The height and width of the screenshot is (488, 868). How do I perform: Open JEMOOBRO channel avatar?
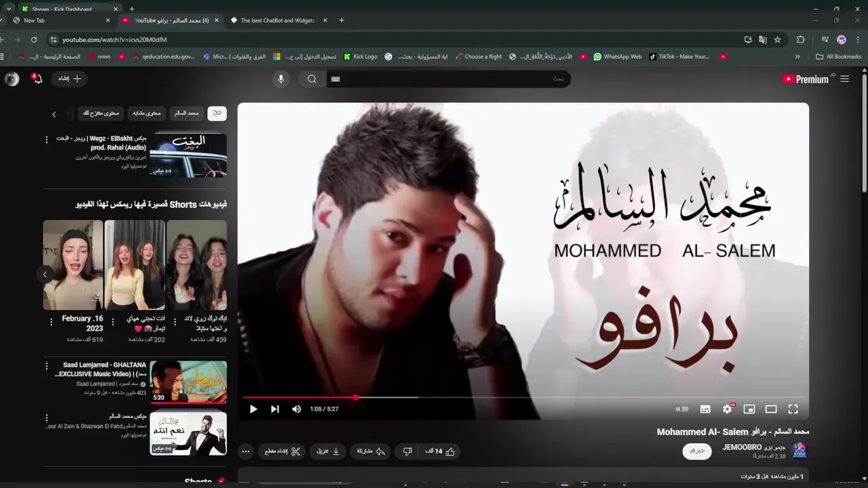click(800, 451)
